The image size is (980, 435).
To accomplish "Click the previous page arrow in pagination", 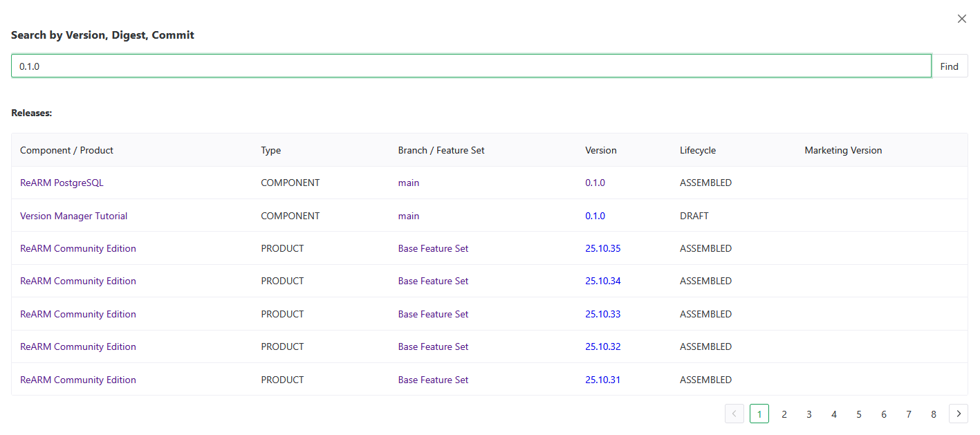I will click(734, 414).
